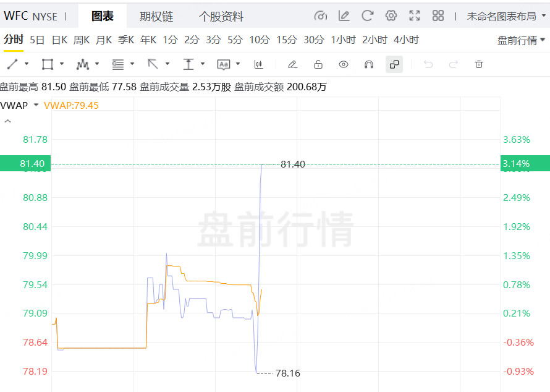Viewport: 550px width, 392px height.
Task: Select the 日K timeframe
Action: [x=59, y=40]
